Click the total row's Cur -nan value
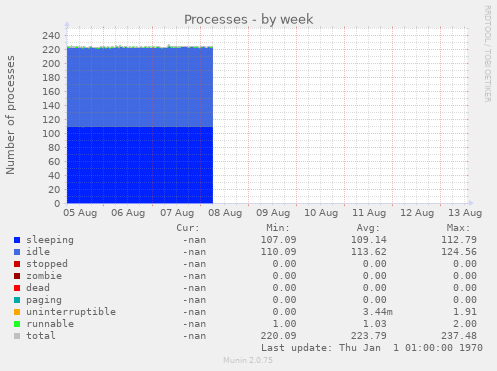Image resolution: width=497 pixels, height=371 pixels. (194, 336)
